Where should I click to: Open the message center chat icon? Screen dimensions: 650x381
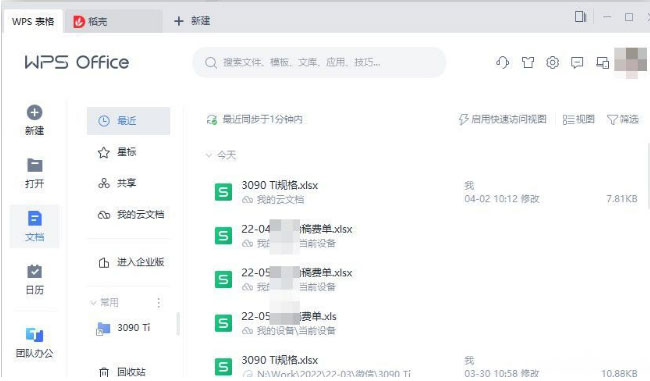pos(577,63)
